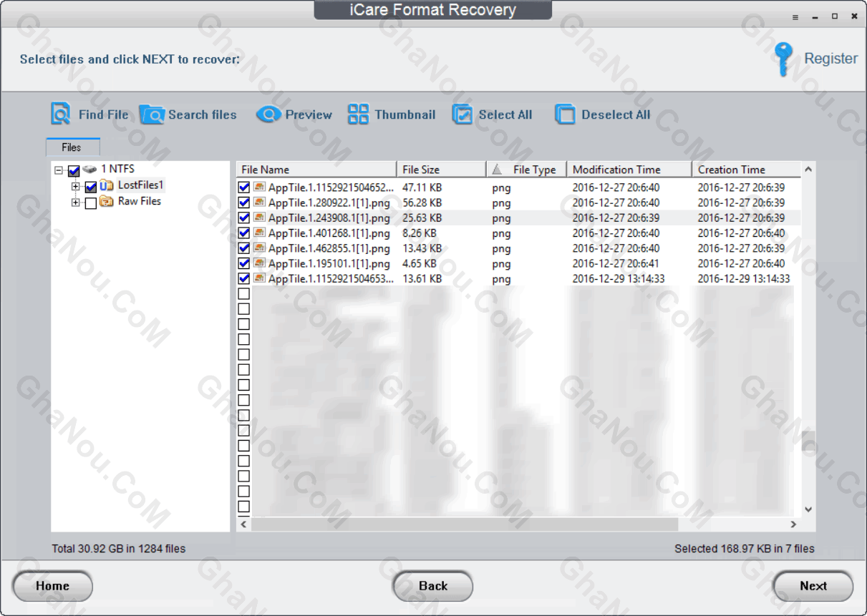Click the 4.65 KB size cell
The width and height of the screenshot is (867, 616).
click(420, 263)
